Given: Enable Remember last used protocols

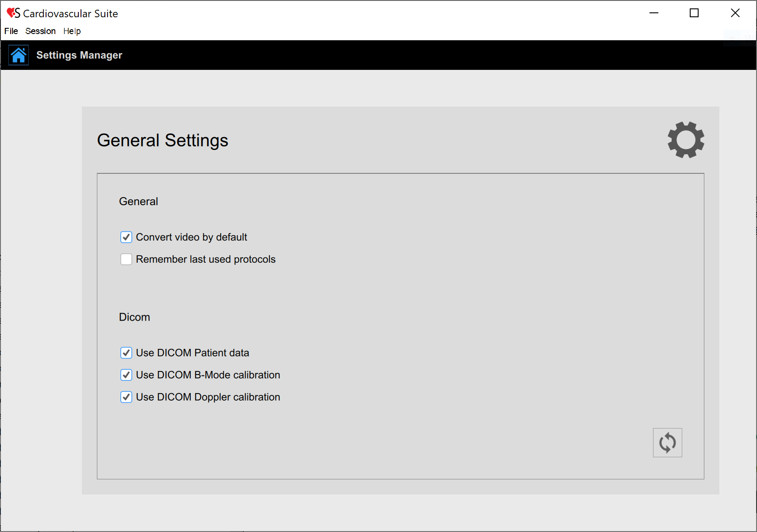Looking at the screenshot, I should pos(126,259).
